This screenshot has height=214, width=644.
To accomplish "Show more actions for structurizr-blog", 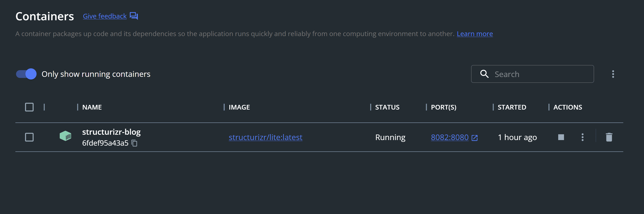I will click(x=582, y=137).
